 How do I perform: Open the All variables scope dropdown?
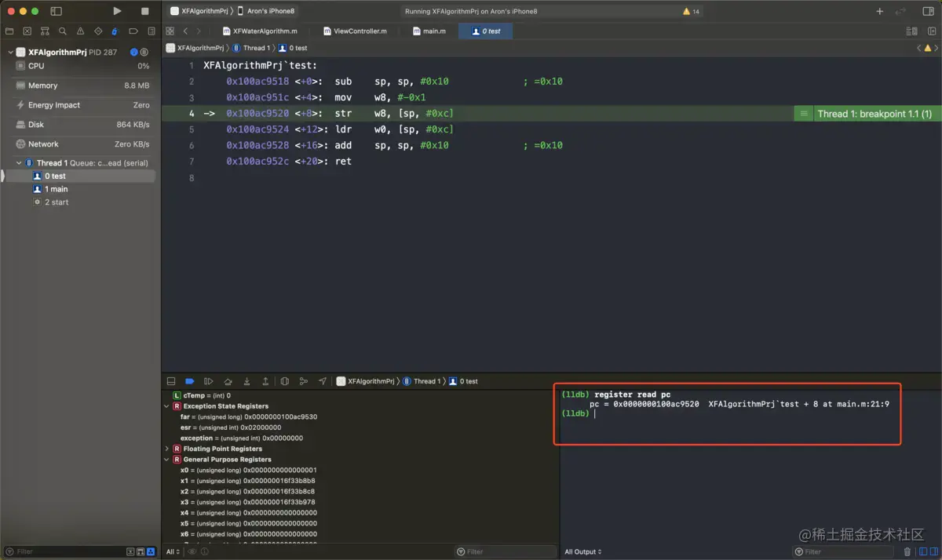(x=173, y=552)
